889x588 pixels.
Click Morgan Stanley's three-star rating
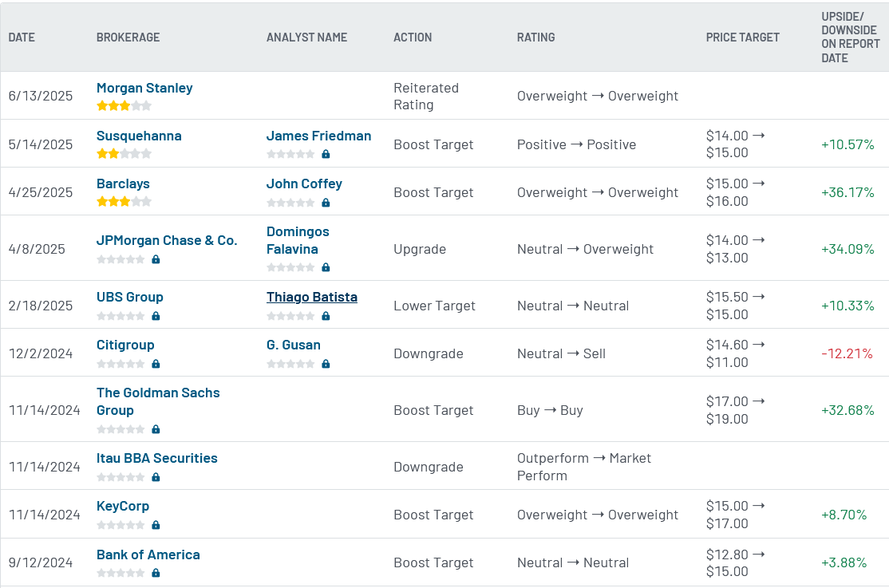click(x=124, y=105)
